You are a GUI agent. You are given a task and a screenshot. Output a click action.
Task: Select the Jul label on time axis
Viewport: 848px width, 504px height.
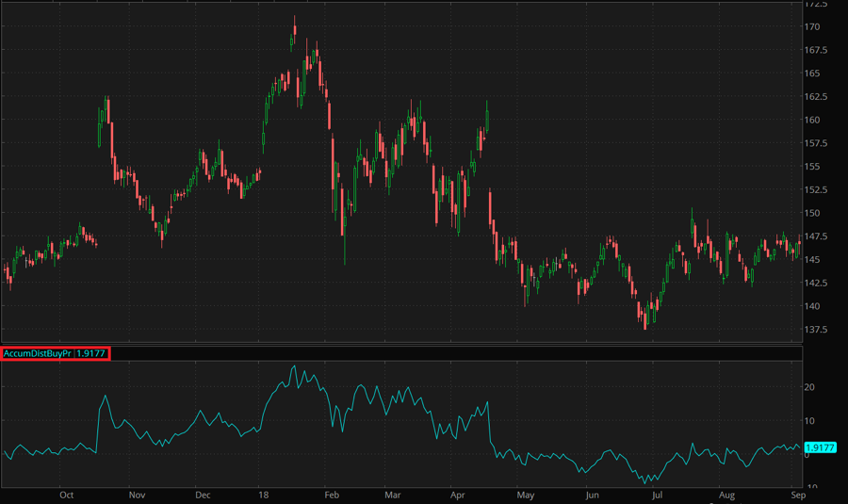point(658,494)
